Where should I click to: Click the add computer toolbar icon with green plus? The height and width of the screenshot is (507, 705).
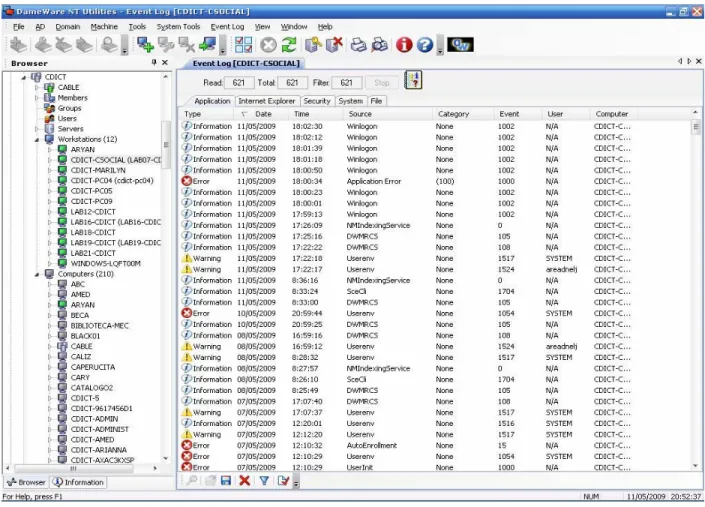coord(145,45)
